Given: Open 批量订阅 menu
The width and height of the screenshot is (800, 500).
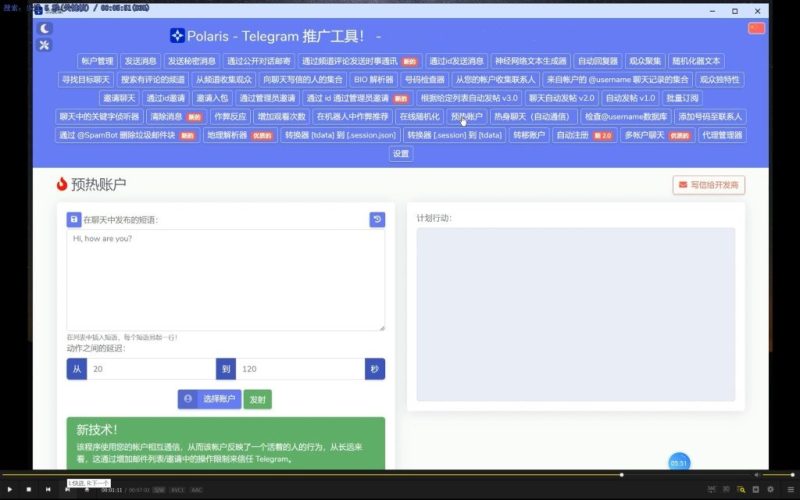Looking at the screenshot, I should pyautogui.click(x=682, y=98).
